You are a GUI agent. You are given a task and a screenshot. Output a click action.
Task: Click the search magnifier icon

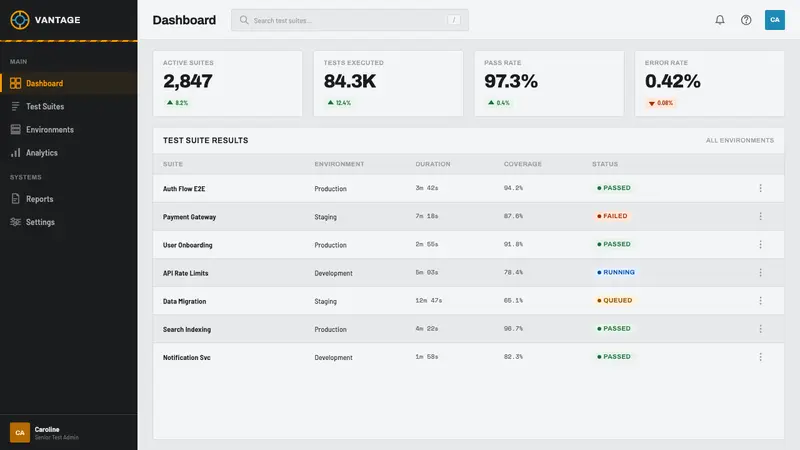244,20
